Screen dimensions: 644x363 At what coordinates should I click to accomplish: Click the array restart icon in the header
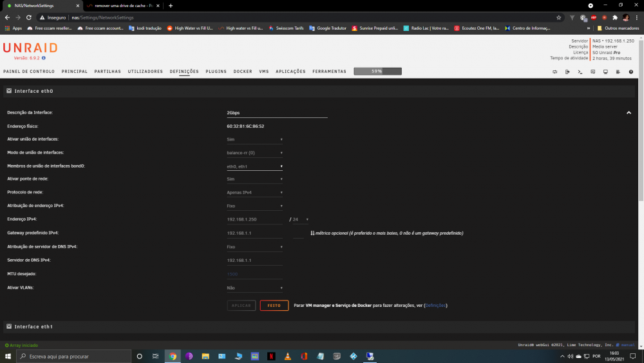[x=555, y=72]
